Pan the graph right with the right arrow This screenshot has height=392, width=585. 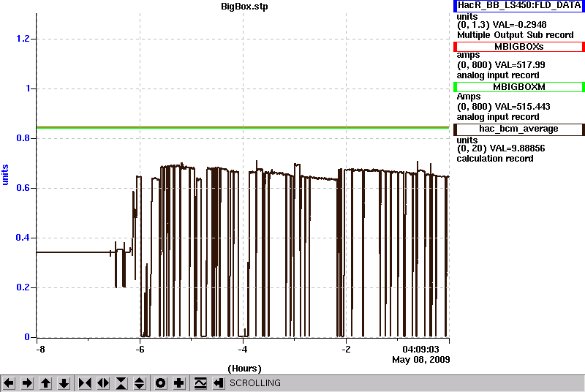[x=27, y=383]
